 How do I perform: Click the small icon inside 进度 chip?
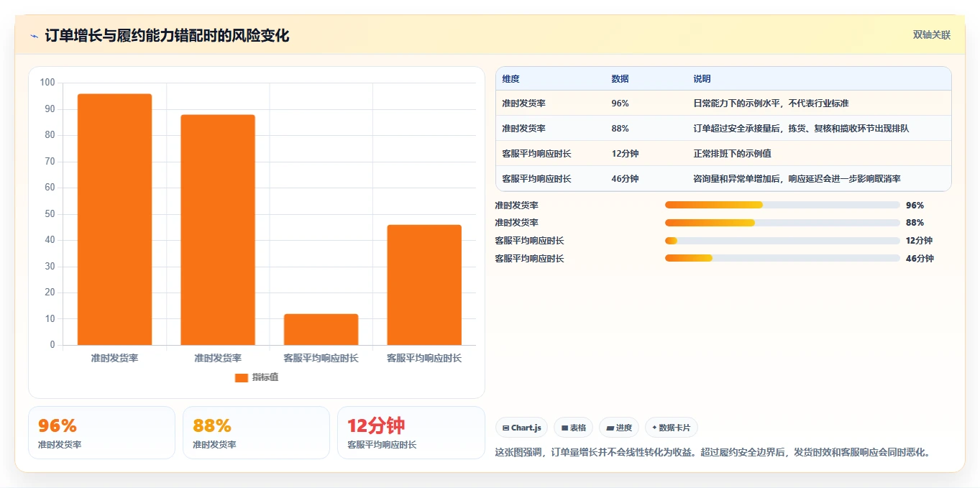pyautogui.click(x=610, y=428)
